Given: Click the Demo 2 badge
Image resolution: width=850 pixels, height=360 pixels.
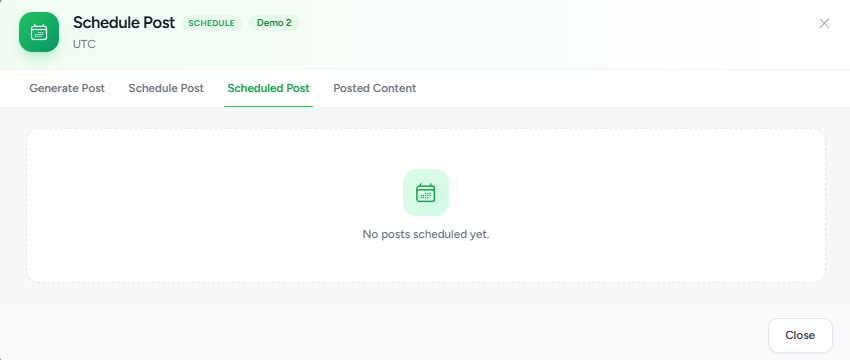Looking at the screenshot, I should (x=274, y=23).
